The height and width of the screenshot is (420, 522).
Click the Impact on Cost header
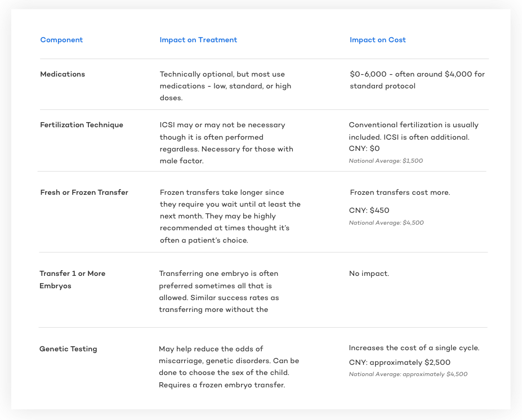[377, 40]
